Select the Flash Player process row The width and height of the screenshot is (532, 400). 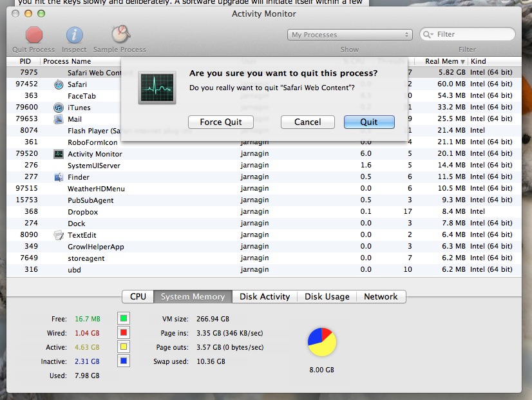(x=264, y=131)
